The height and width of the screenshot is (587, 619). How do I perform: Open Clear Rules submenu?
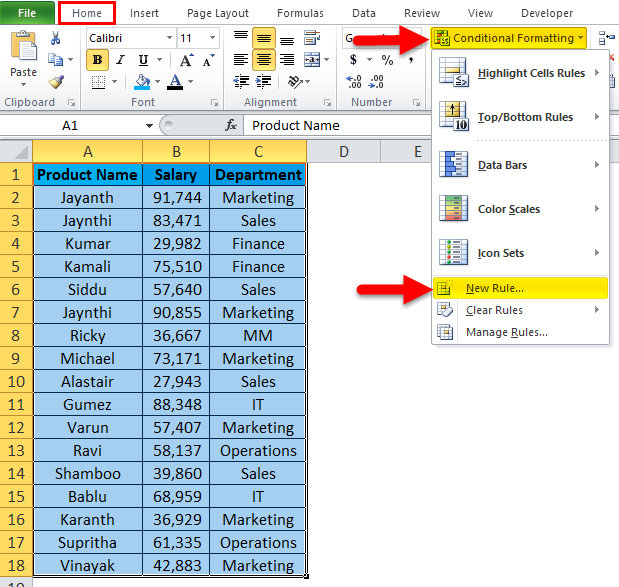click(x=520, y=310)
